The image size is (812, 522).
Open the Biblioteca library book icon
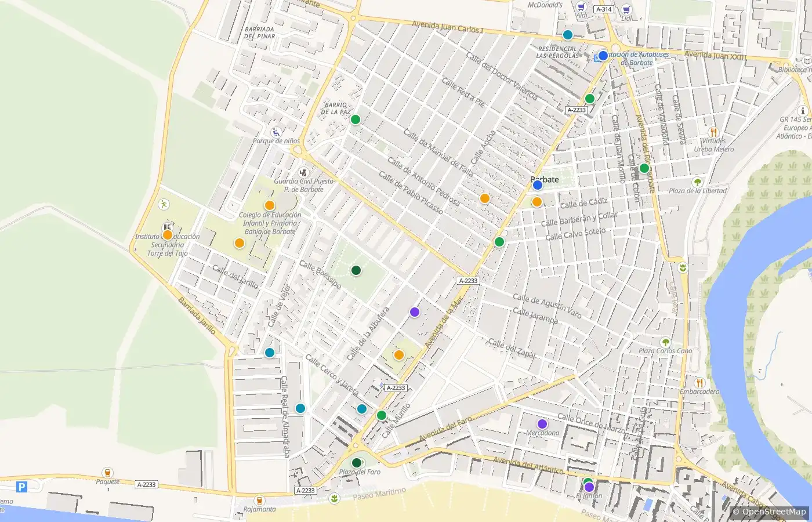[x=807, y=60]
